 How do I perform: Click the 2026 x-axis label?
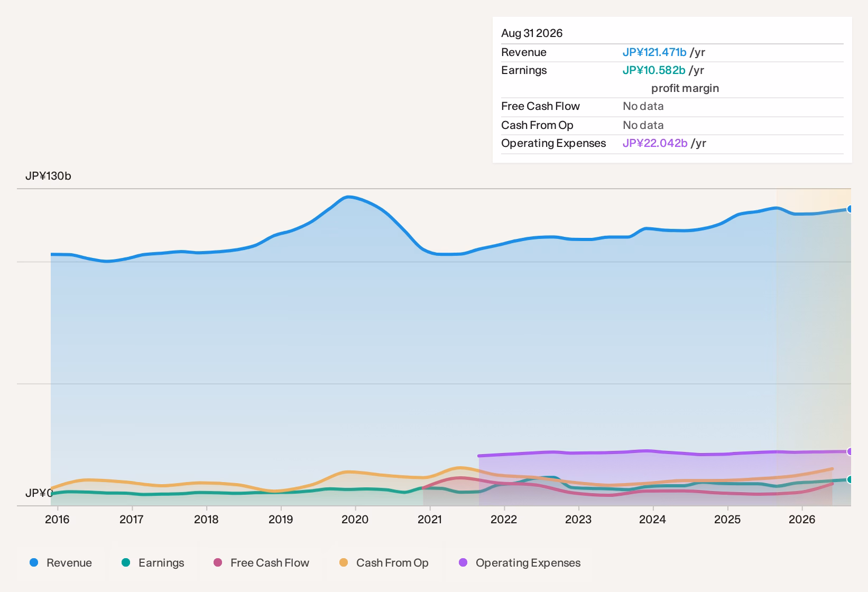coord(802,520)
